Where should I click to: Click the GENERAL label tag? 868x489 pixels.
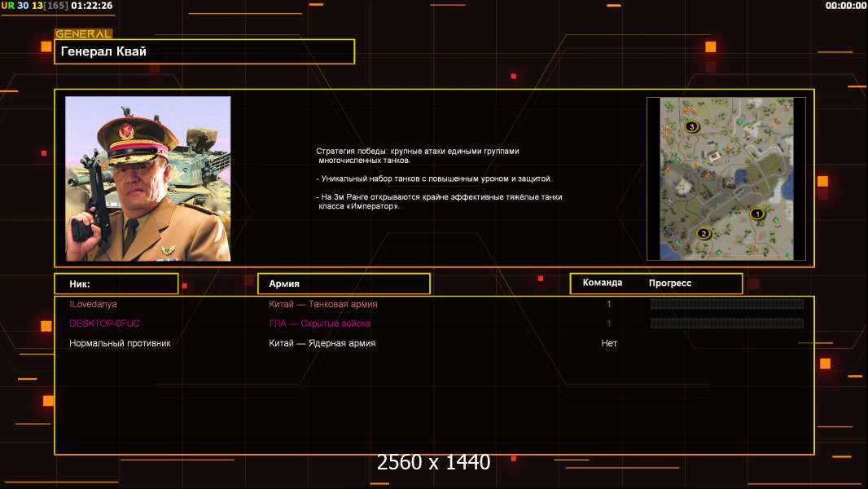coord(84,33)
